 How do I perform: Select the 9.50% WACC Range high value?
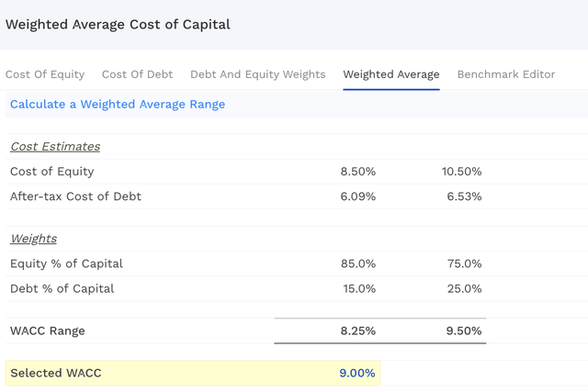462,330
